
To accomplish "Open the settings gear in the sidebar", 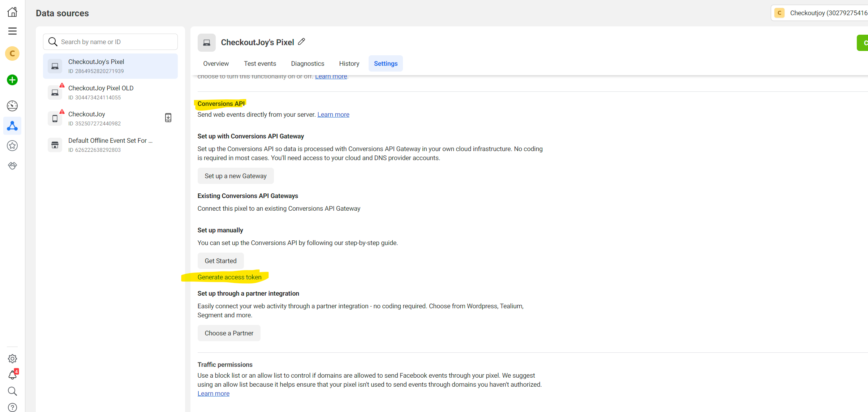I will [12, 359].
